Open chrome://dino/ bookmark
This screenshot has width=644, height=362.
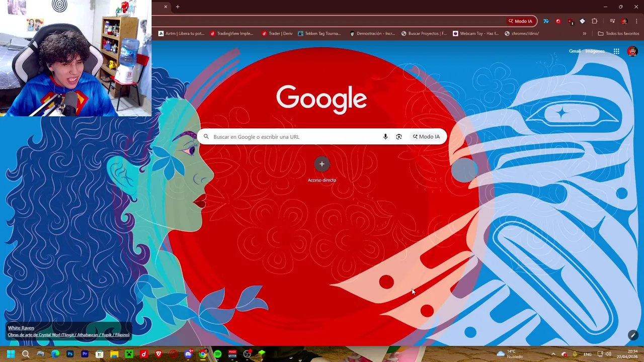(522, 34)
